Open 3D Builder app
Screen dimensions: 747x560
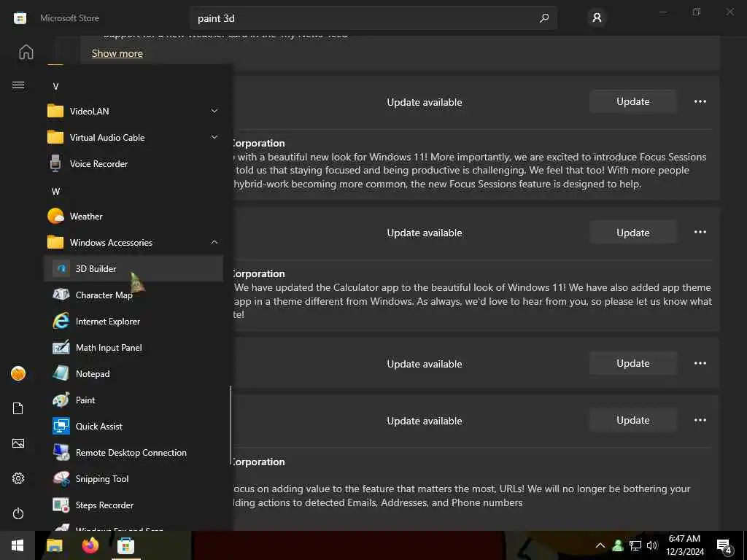coord(133,268)
